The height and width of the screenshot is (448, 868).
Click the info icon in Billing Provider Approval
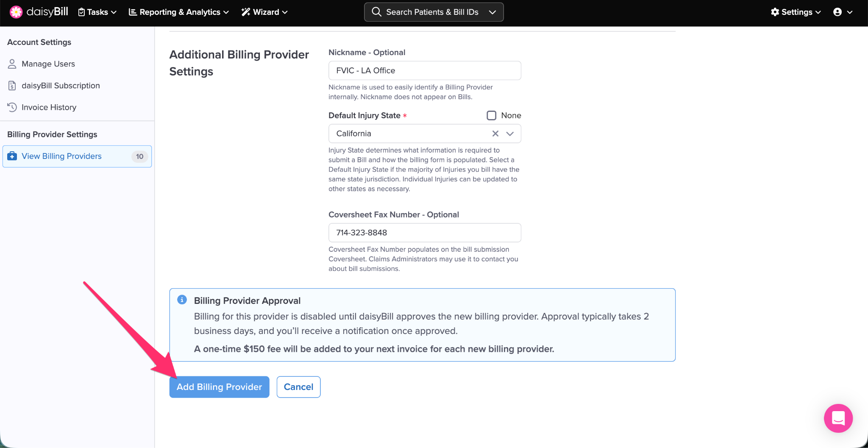(182, 300)
